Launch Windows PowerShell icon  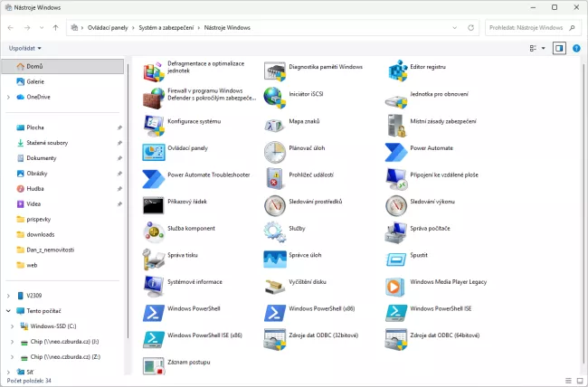pos(154,313)
